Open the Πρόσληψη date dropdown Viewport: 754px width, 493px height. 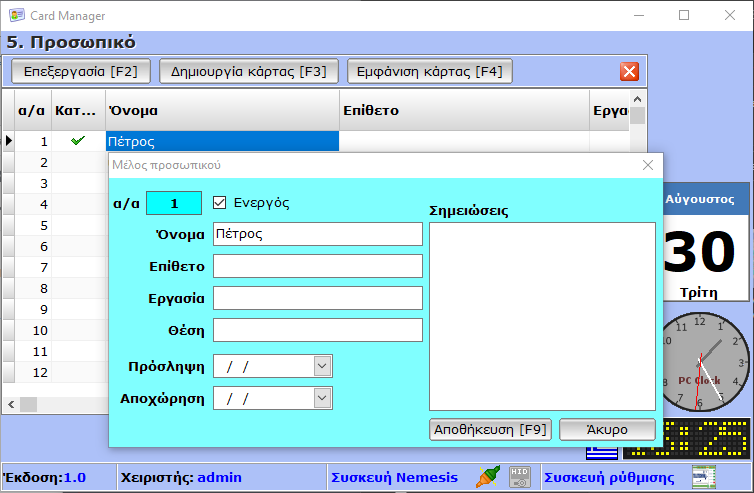(x=321, y=366)
